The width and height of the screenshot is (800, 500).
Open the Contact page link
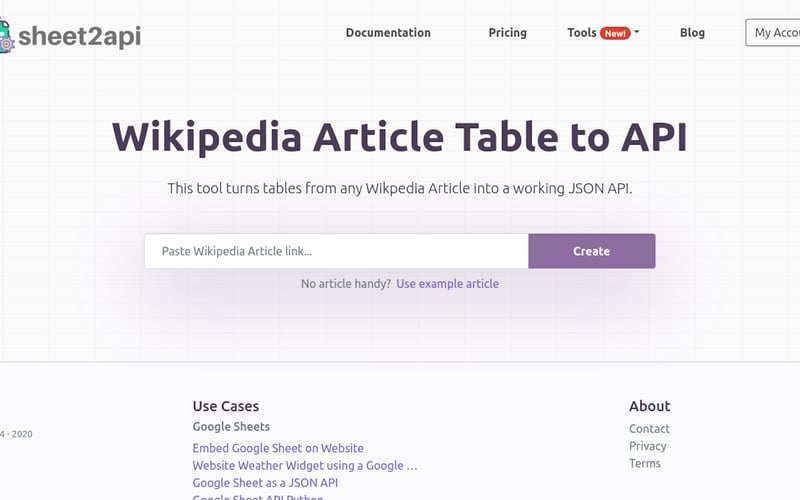[x=649, y=429]
